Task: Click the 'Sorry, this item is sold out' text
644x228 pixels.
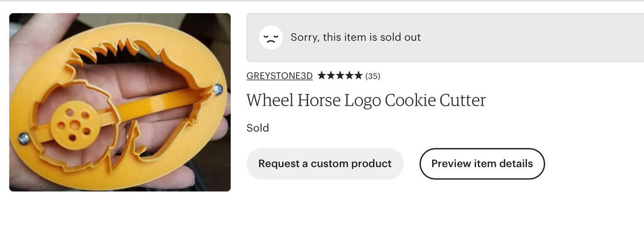Action: pyautogui.click(x=356, y=37)
